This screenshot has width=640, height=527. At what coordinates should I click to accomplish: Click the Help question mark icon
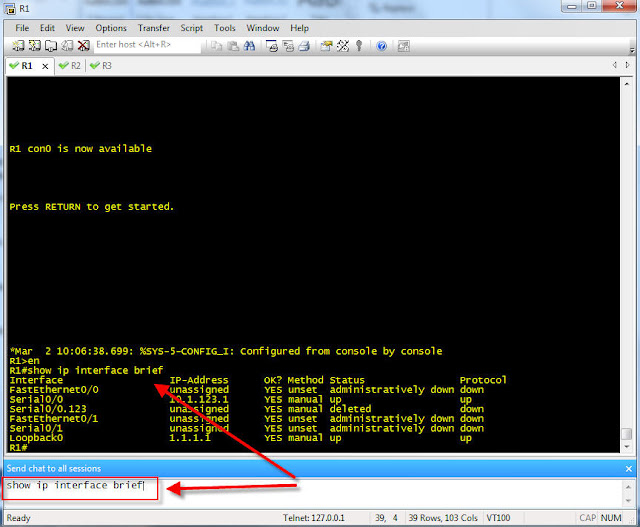click(382, 46)
